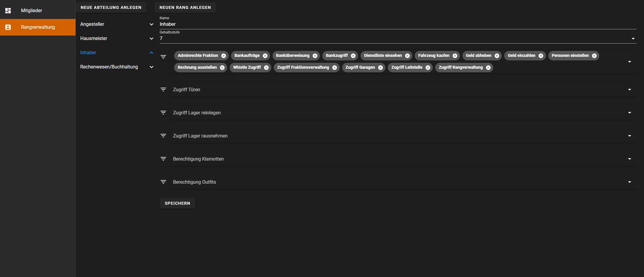Open the Zugriff Lager reinlegen dropdown
The image size is (644, 277).
click(x=629, y=113)
